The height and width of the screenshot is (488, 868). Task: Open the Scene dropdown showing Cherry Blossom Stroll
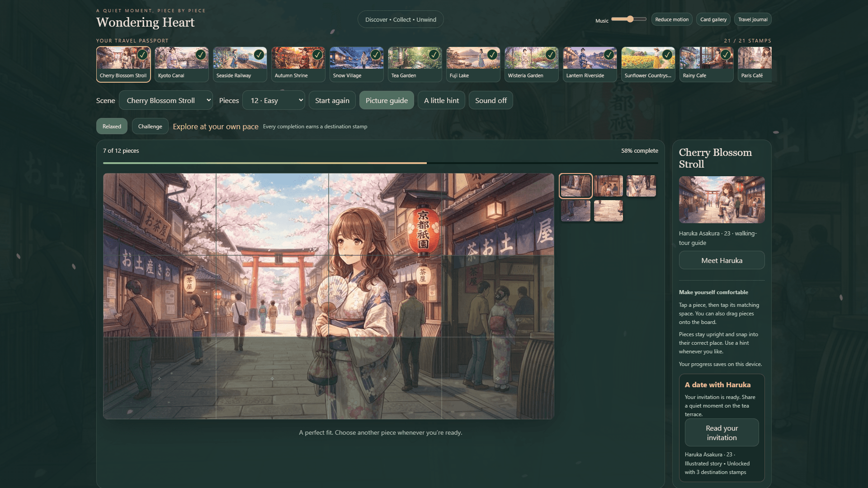166,100
